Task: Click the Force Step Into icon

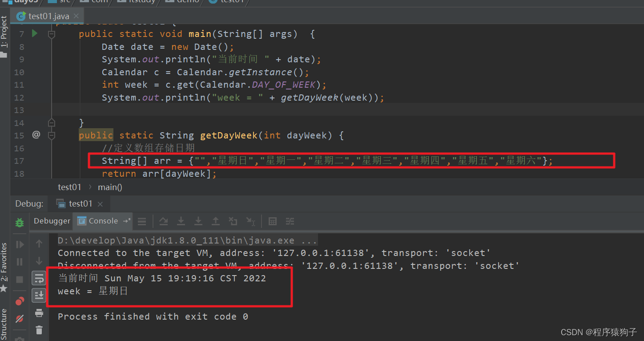Action: 198,221
